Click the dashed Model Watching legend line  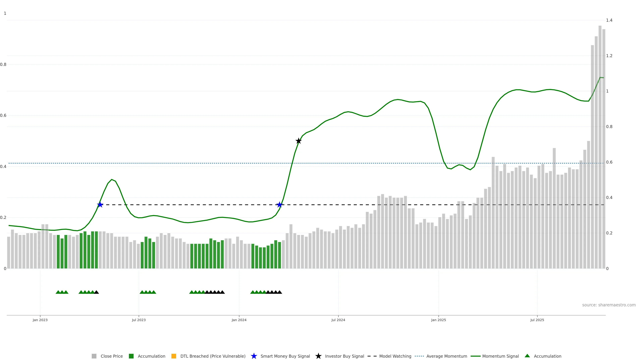tap(372, 356)
